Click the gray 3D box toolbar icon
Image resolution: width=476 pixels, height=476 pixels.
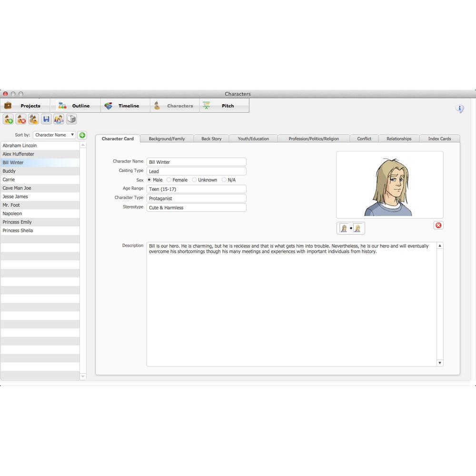71,119
